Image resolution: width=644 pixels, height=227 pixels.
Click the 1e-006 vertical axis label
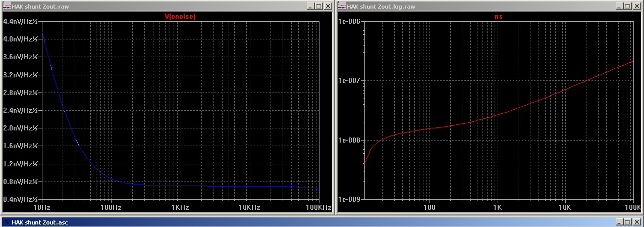[x=350, y=21]
